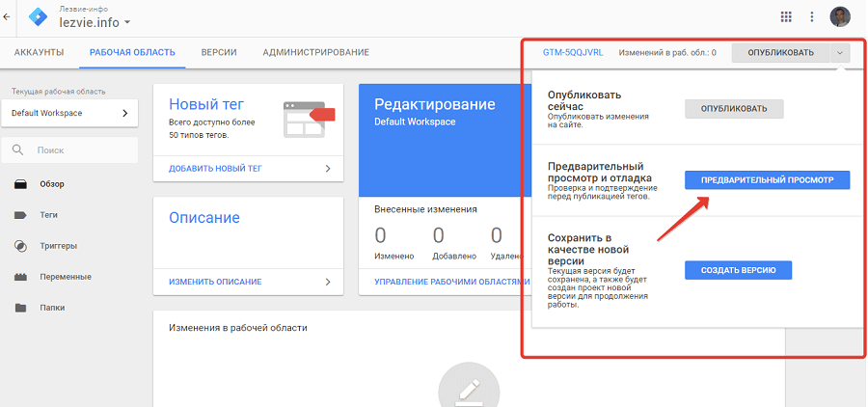Switch to the Администрирование tab

315,52
